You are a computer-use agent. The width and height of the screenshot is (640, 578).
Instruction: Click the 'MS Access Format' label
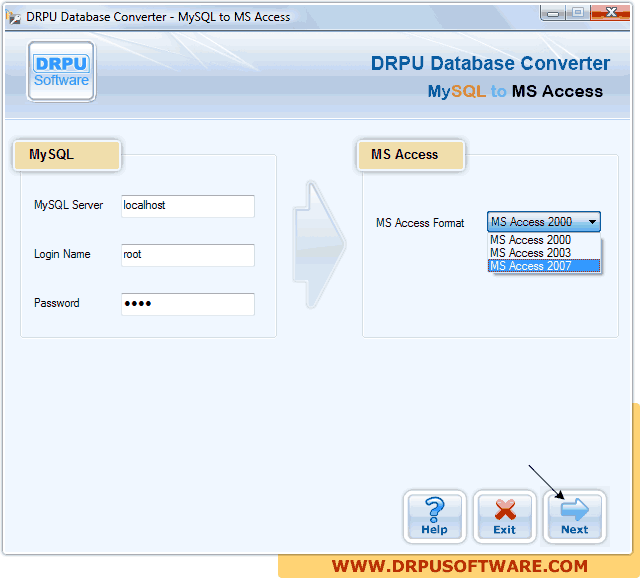[x=420, y=223]
